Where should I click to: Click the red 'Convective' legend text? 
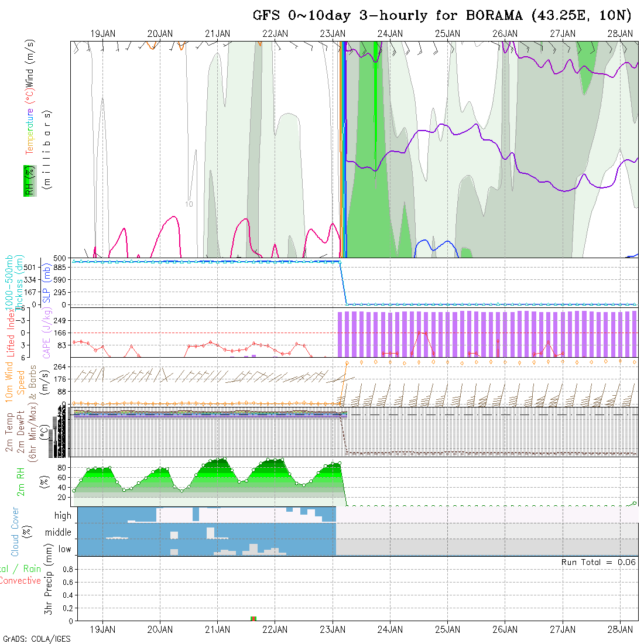20,580
